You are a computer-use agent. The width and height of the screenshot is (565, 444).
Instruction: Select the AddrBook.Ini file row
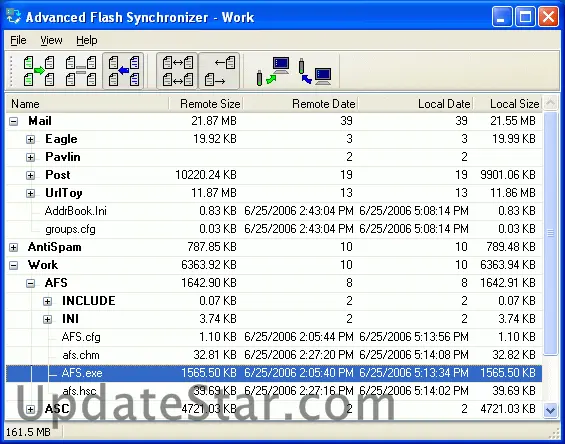[274, 211]
